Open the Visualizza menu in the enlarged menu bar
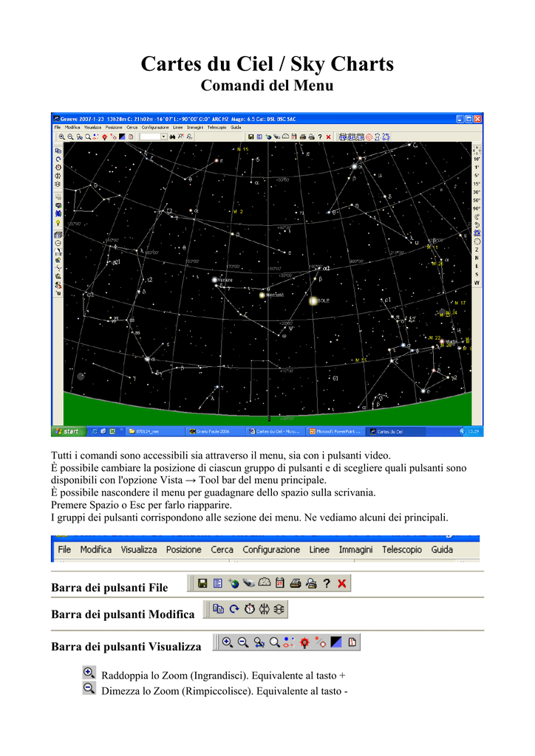 point(138,549)
